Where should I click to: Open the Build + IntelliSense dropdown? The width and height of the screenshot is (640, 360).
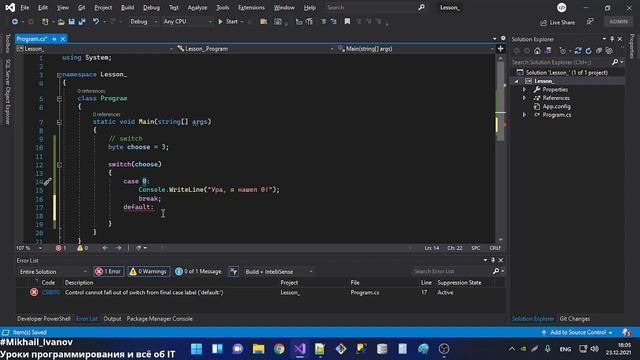[279, 271]
